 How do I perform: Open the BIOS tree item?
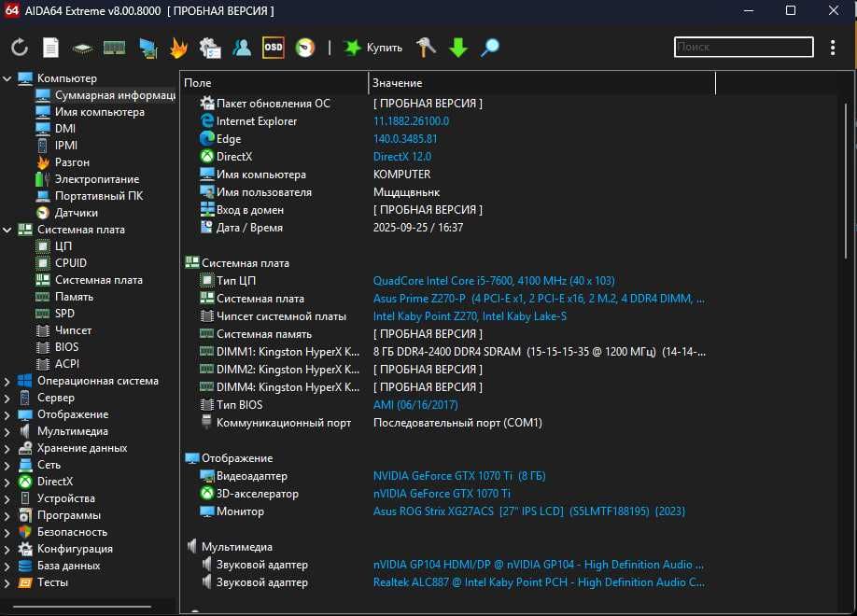pyautogui.click(x=57, y=347)
